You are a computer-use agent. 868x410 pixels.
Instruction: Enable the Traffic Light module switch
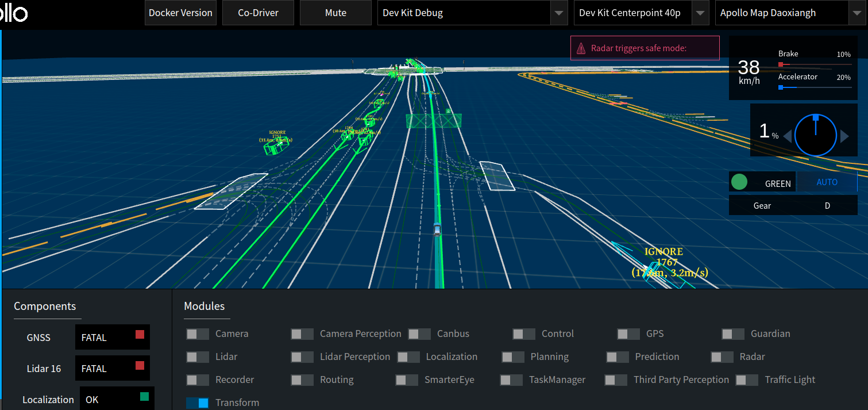[747, 380]
